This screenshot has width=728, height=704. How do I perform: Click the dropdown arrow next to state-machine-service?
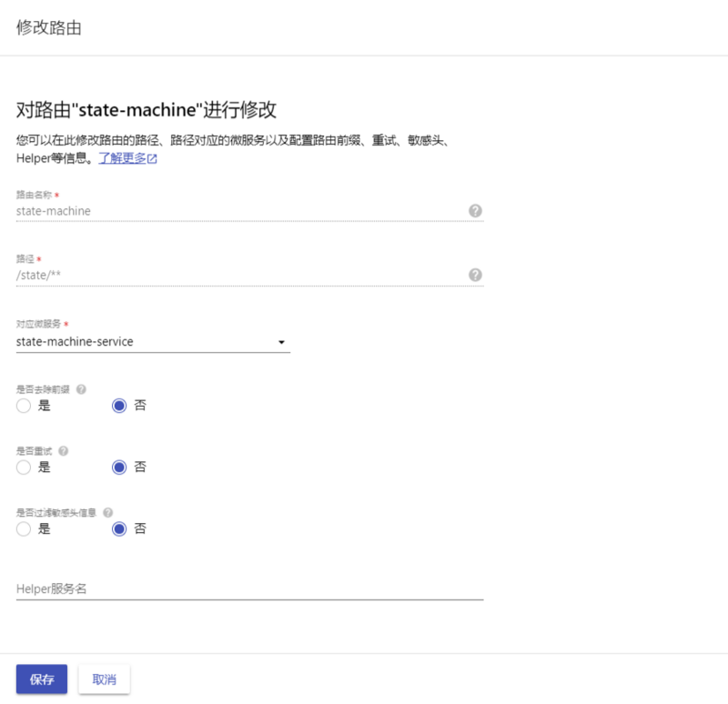(x=282, y=341)
